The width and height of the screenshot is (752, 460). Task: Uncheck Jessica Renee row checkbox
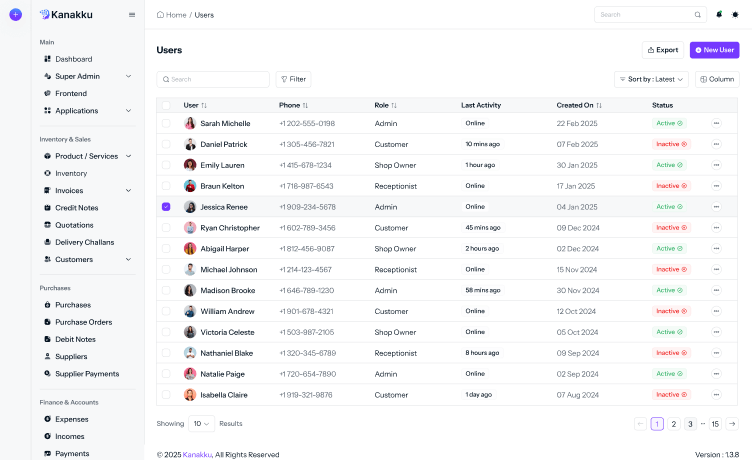coord(166,207)
